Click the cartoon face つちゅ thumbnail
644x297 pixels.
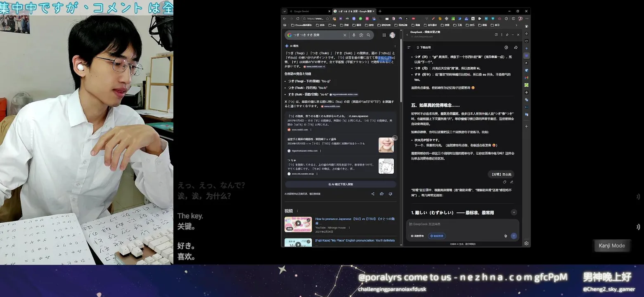click(x=386, y=166)
